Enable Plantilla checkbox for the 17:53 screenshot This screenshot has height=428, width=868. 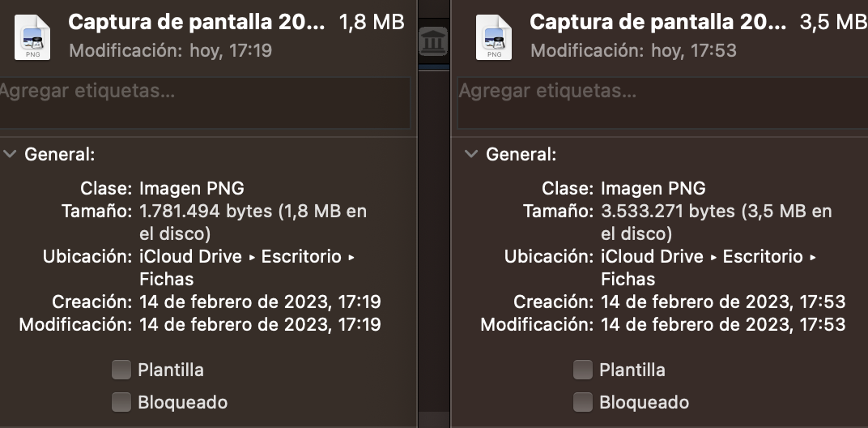[582, 370]
